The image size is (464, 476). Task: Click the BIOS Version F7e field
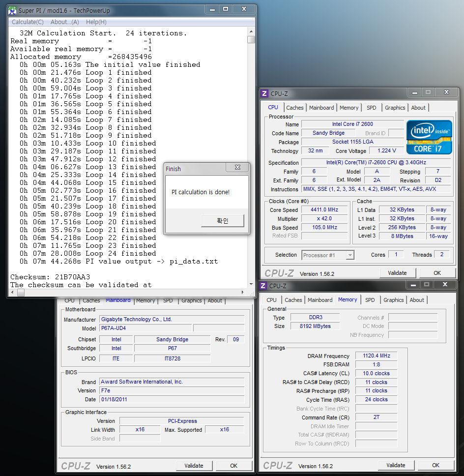(x=172, y=390)
